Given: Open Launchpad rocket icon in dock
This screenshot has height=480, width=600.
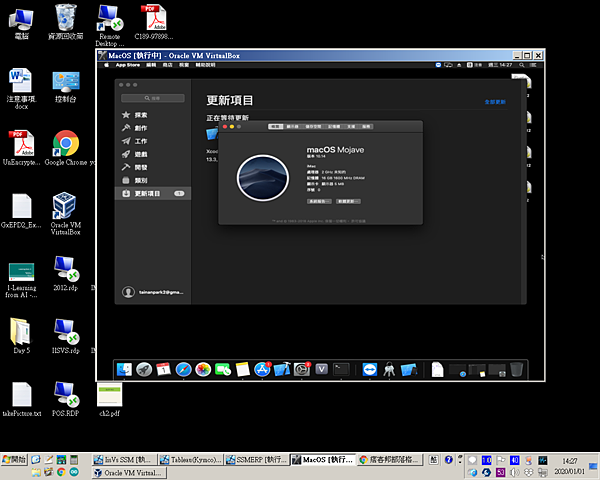Looking at the screenshot, I should point(144,369).
